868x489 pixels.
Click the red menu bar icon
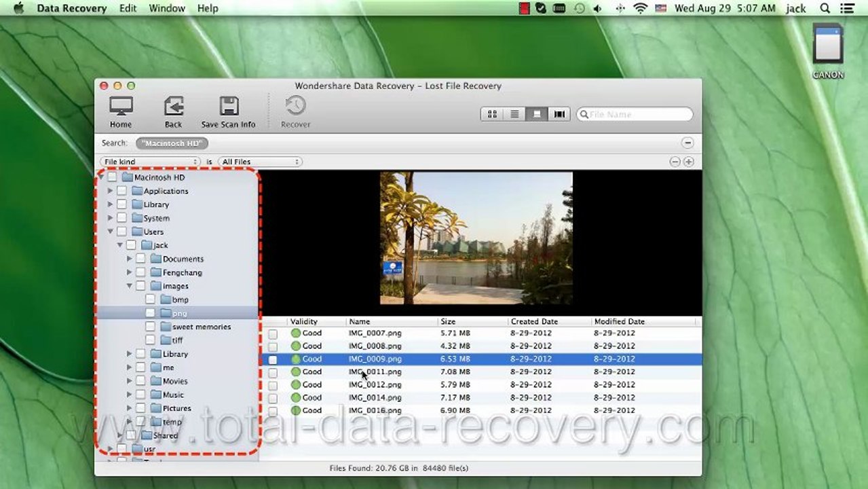point(525,8)
